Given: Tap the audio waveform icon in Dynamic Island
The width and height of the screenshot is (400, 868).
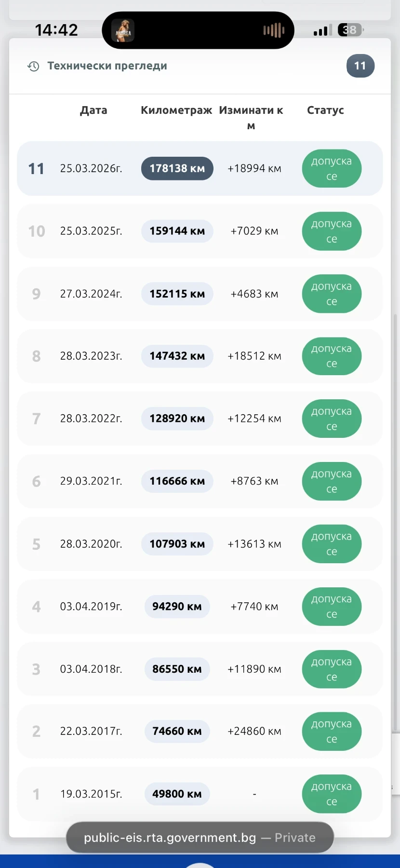Looking at the screenshot, I should tap(274, 31).
